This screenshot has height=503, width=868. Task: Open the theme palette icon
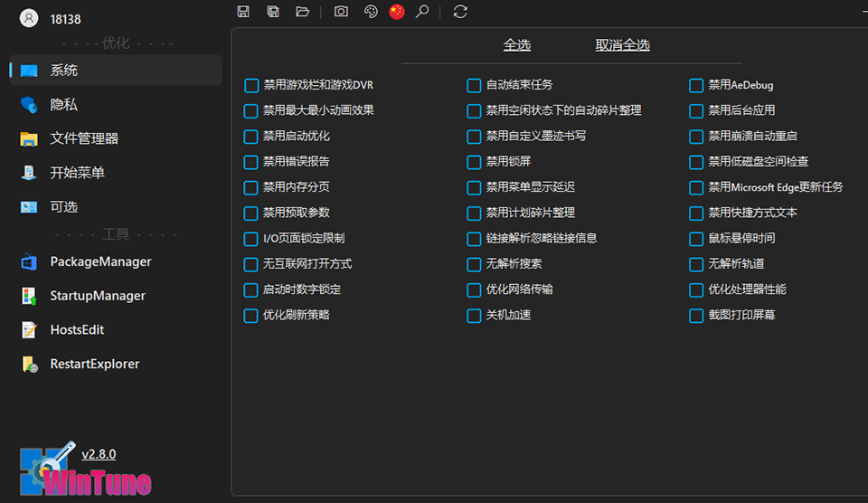coord(371,11)
